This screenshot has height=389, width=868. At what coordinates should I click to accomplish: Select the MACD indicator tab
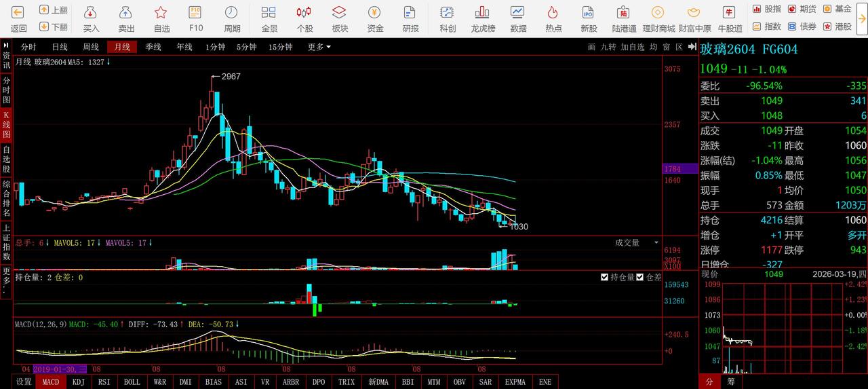click(x=50, y=382)
